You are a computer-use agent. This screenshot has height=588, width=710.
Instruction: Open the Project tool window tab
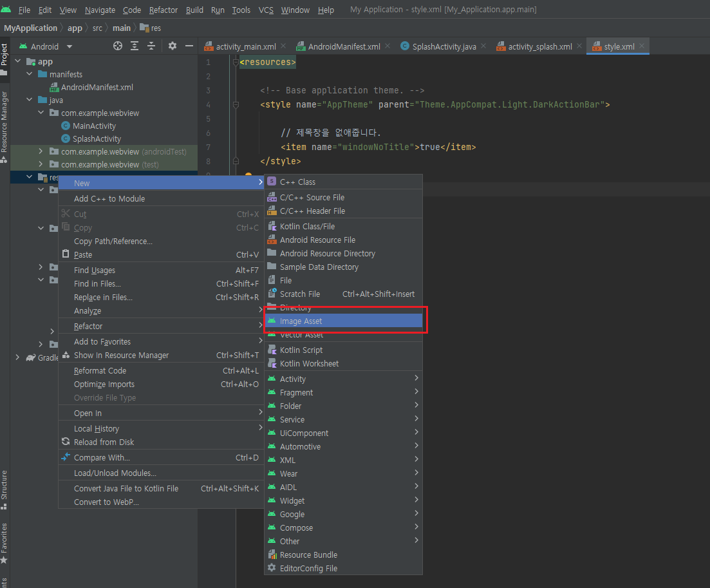pos(5,59)
